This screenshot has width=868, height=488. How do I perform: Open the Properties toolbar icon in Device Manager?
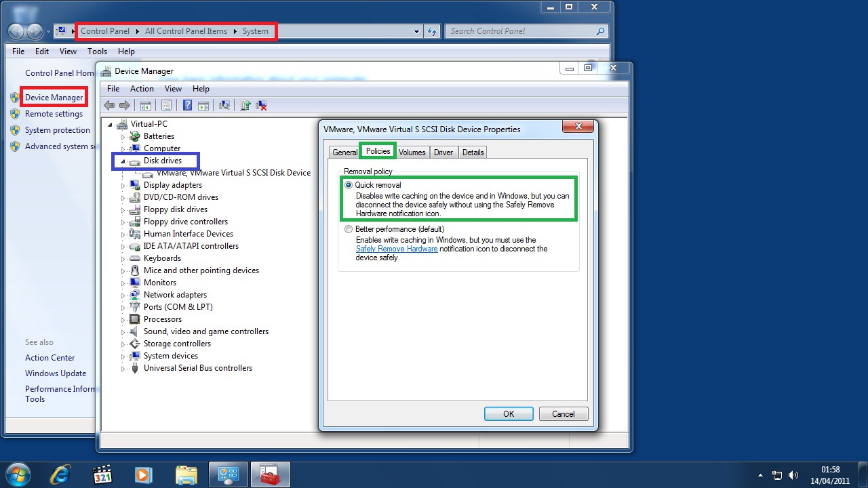point(166,105)
